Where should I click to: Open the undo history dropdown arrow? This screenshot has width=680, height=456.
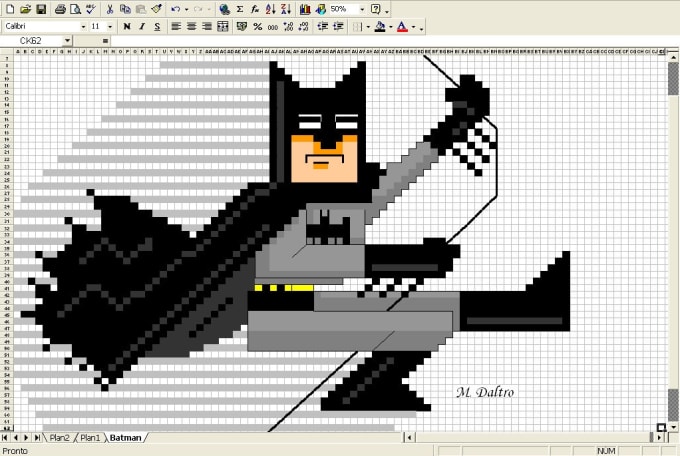(186, 10)
